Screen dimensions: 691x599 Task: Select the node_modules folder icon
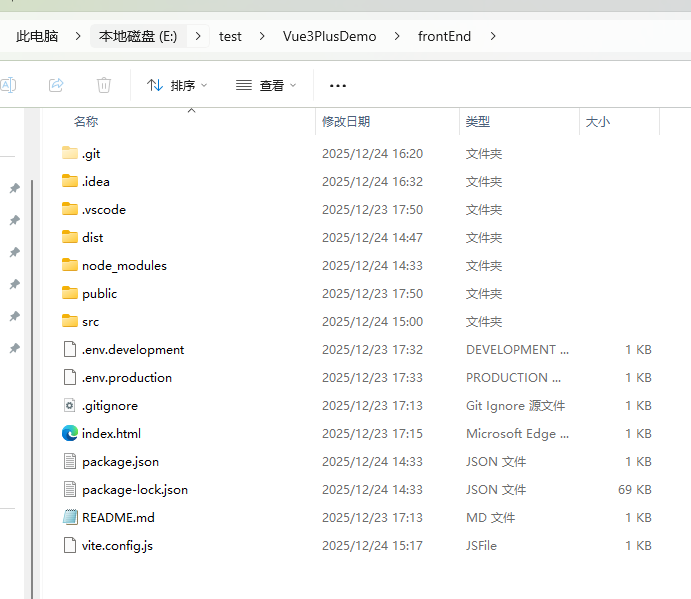70,265
